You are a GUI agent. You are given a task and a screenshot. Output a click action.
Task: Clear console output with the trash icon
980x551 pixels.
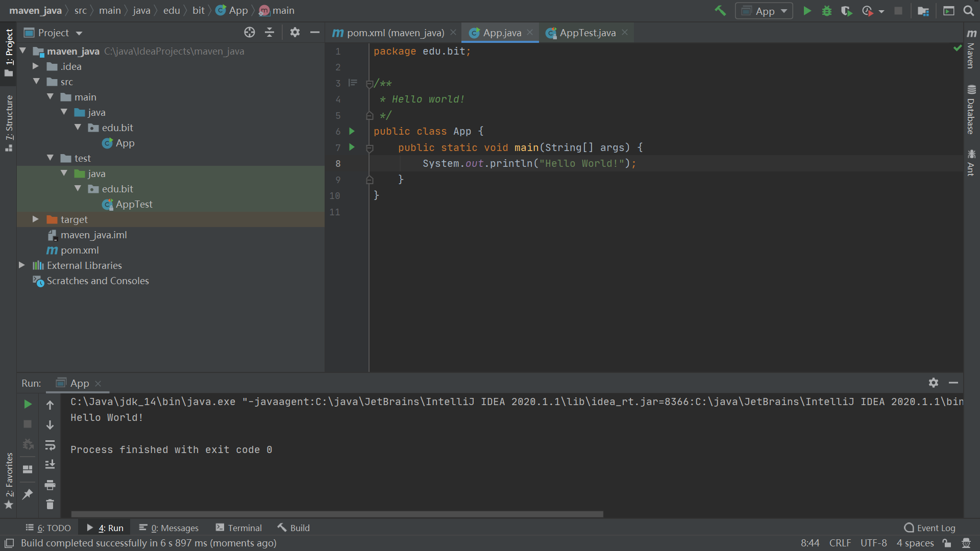(50, 504)
